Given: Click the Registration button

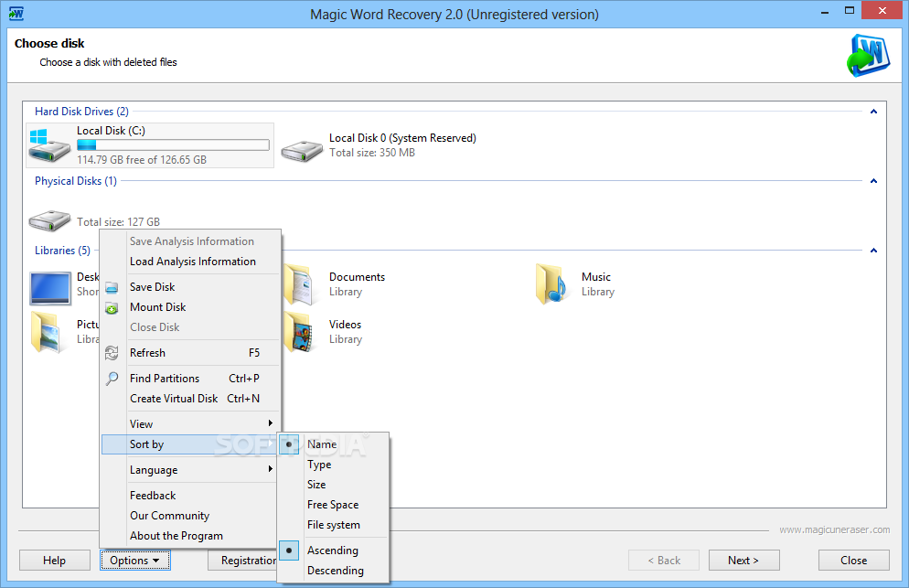Looking at the screenshot, I should [x=242, y=561].
